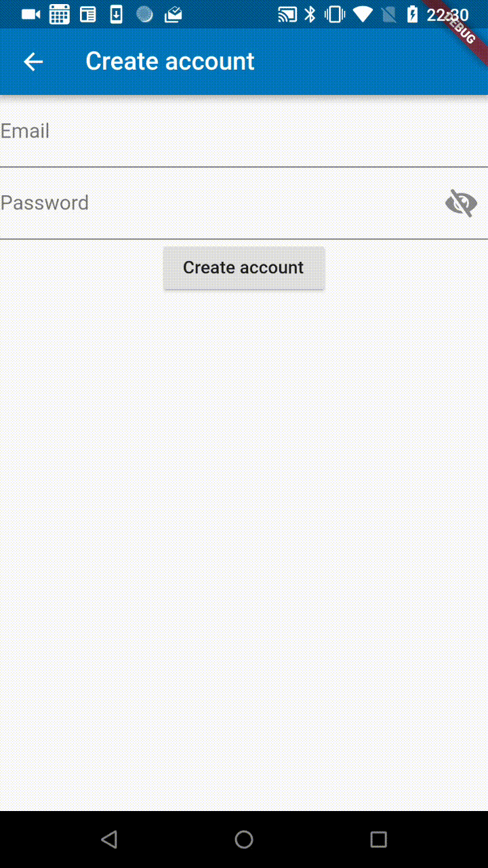The image size is (488, 868).
Task: Tap the news layout notification icon
Action: [88, 14]
